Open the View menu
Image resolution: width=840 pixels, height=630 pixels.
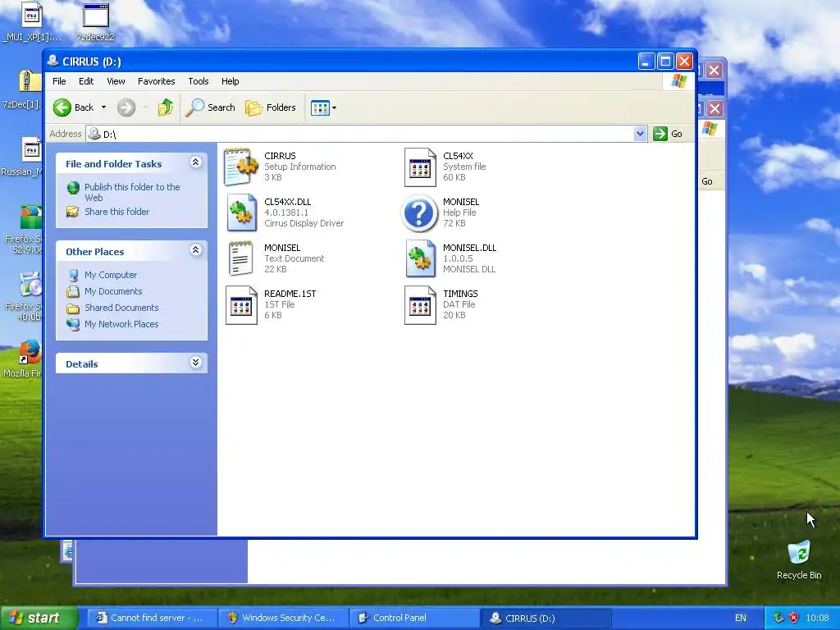coord(116,81)
